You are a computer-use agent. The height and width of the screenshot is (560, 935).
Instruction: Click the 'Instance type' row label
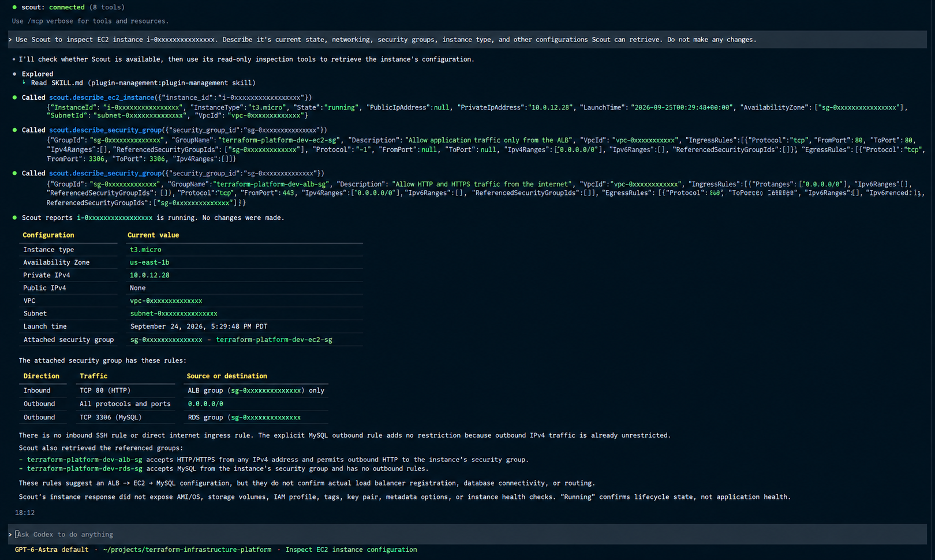(48, 250)
